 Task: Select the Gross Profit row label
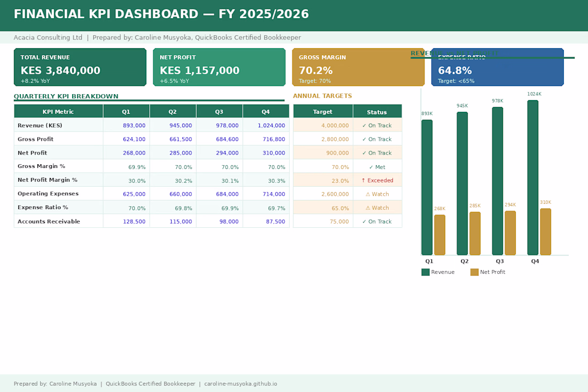pyautogui.click(x=36, y=139)
